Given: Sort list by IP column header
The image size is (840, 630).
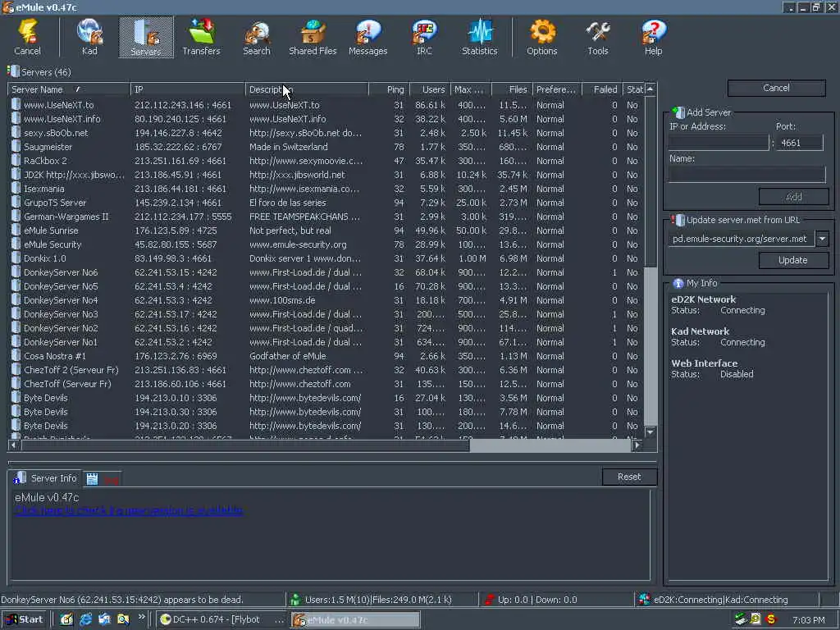Looking at the screenshot, I should 188,89.
